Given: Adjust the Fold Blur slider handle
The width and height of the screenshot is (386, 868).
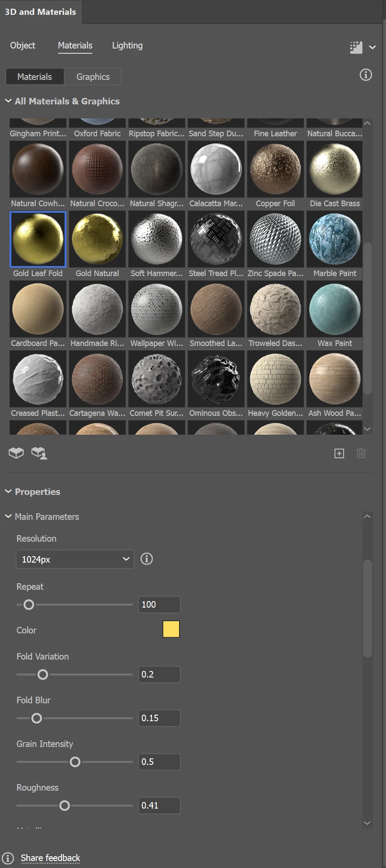Looking at the screenshot, I should 37,718.
